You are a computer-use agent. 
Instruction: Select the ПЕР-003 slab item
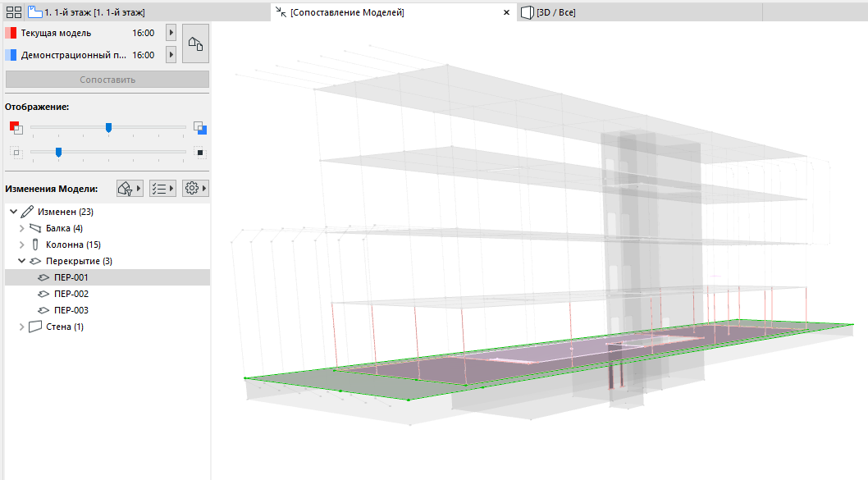pyautogui.click(x=107, y=310)
